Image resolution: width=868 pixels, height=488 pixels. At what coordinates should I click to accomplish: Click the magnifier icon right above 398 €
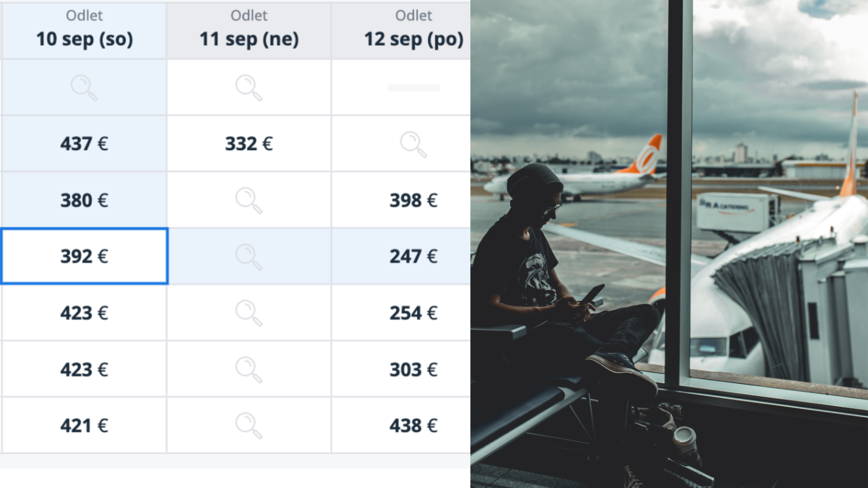(414, 144)
